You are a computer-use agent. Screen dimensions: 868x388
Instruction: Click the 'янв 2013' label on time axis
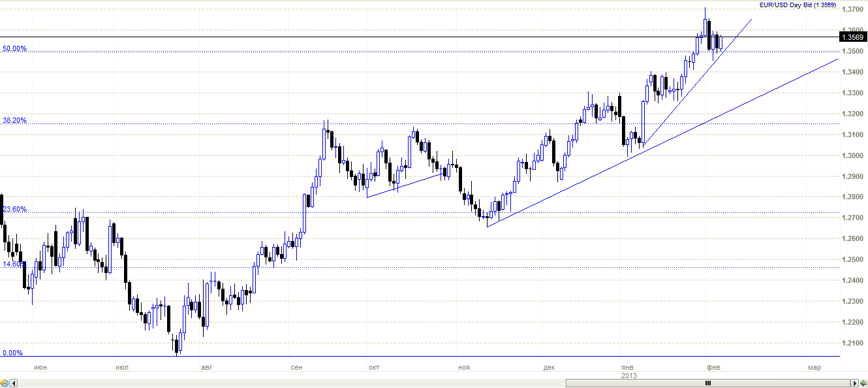click(x=628, y=371)
